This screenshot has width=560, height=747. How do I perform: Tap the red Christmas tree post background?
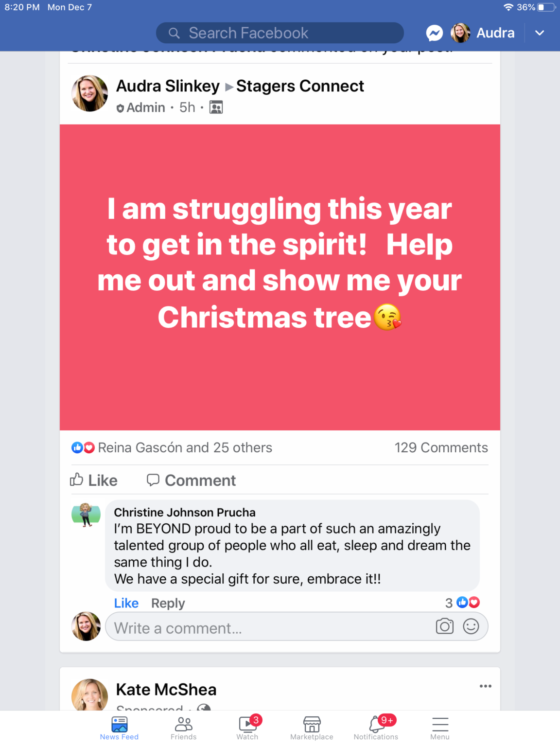click(280, 379)
